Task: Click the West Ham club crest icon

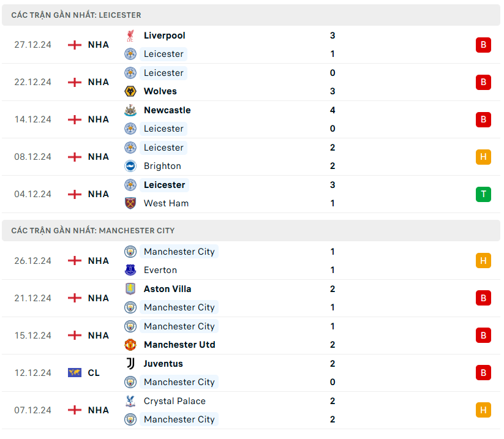Action: tap(130, 203)
